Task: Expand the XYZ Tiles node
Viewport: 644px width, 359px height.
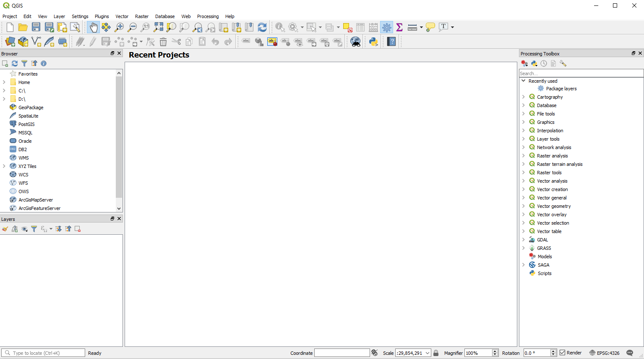Action: coord(4,166)
